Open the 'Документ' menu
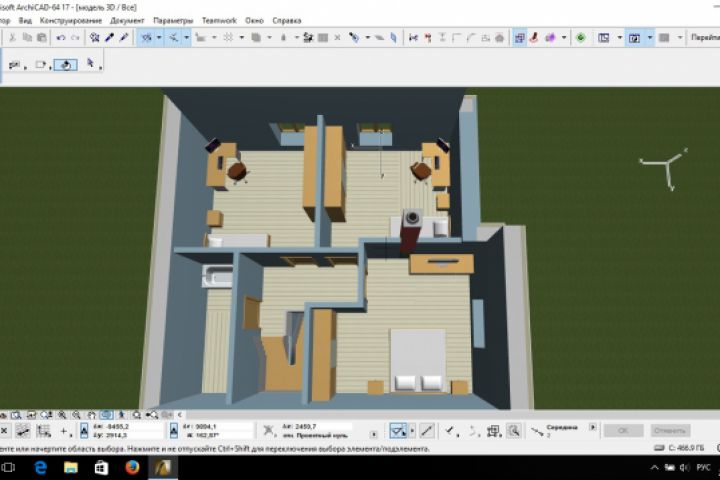 pos(127,21)
